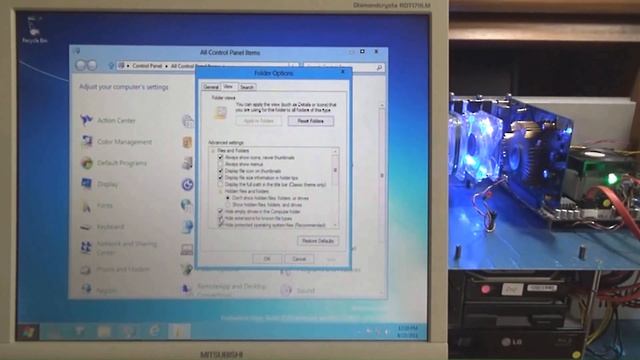640x360 pixels.
Task: Maximize the All Control Panel Items window
Action: tap(362, 51)
